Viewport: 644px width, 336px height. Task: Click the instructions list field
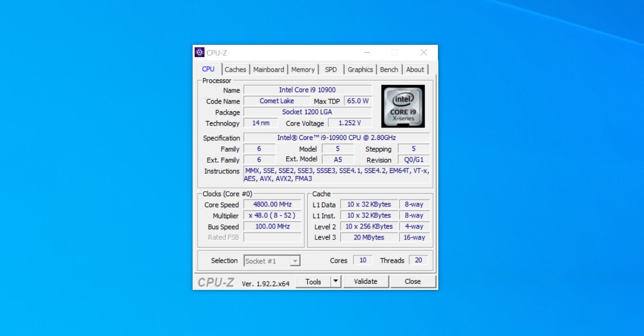coord(337,175)
